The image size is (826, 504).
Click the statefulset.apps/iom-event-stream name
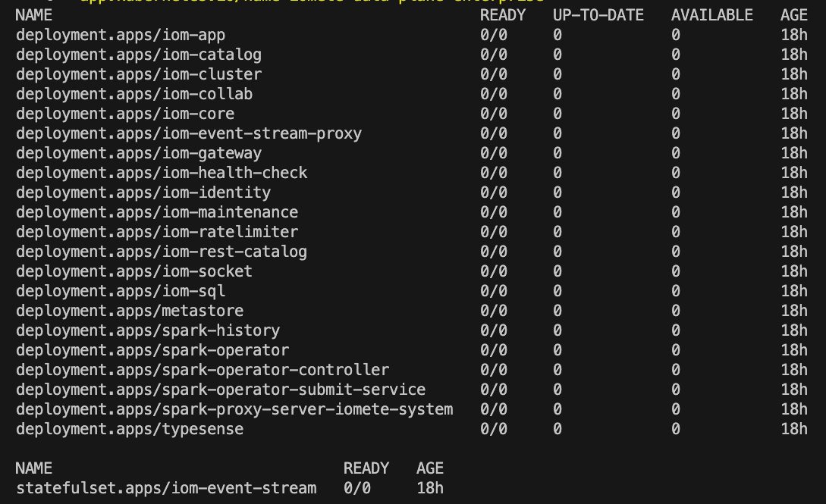[166, 488]
